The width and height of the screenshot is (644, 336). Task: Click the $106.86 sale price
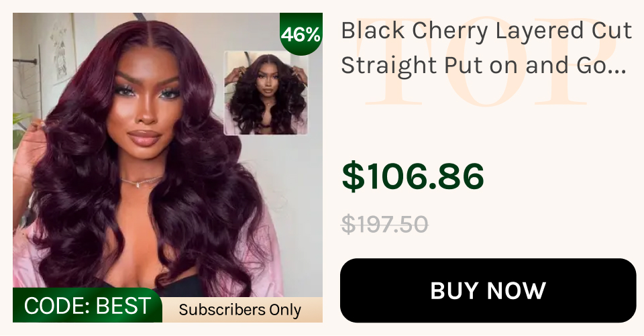click(413, 176)
